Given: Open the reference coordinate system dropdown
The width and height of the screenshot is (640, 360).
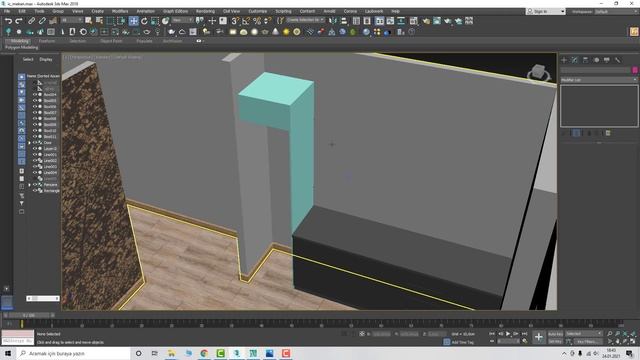Looking at the screenshot, I should (182, 20).
